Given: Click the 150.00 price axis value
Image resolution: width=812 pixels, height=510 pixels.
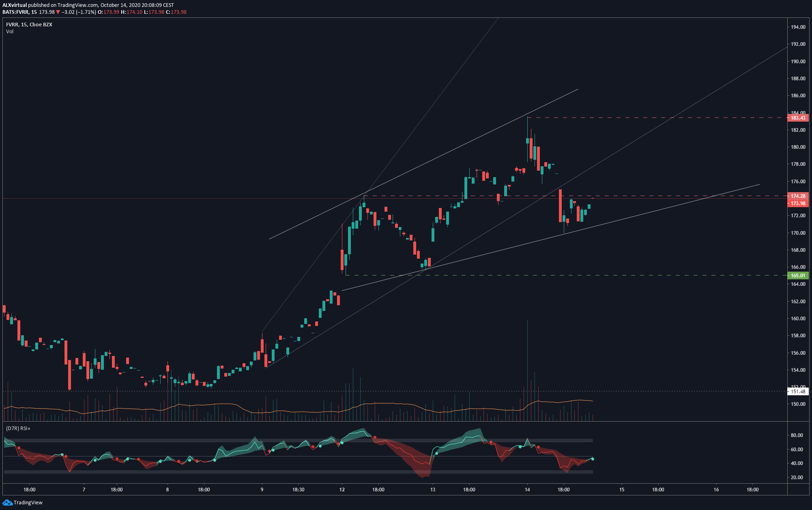Looking at the screenshot, I should (798, 404).
